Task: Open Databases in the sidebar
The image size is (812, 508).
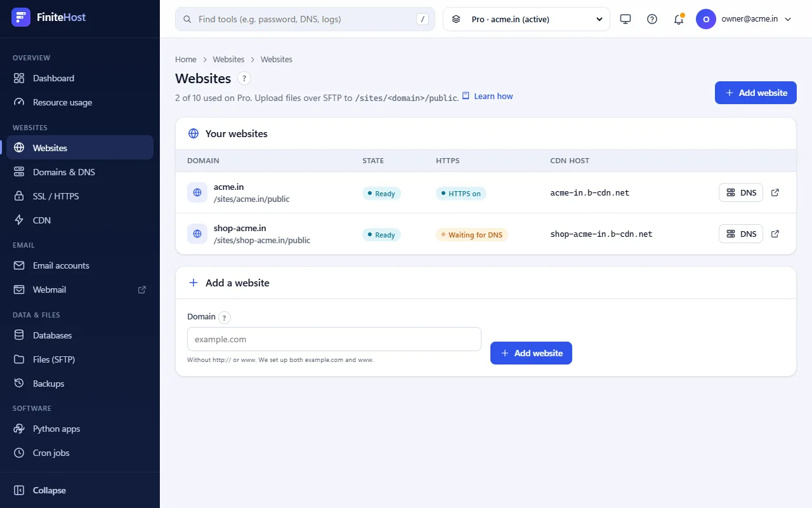Action: (80, 335)
